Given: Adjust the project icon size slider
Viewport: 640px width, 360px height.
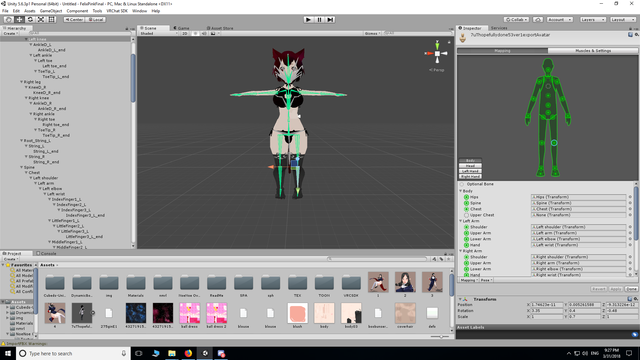Looking at the screenshot, I should coord(441,337).
